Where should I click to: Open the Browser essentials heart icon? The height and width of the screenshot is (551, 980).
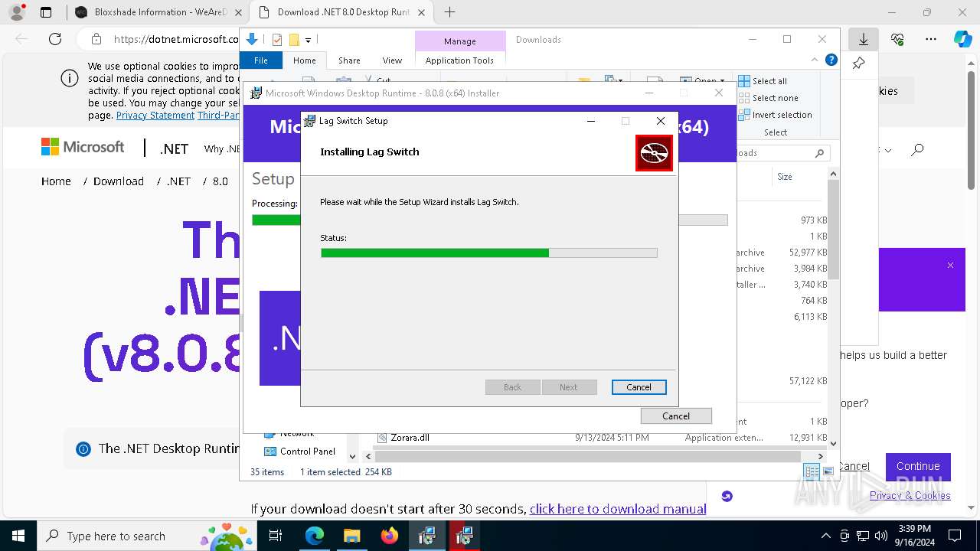coord(897,39)
